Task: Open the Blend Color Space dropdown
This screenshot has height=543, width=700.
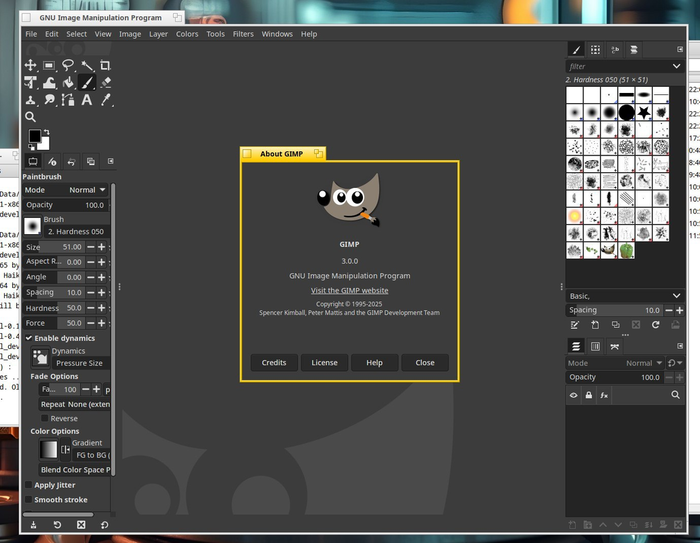Action: coord(75,469)
